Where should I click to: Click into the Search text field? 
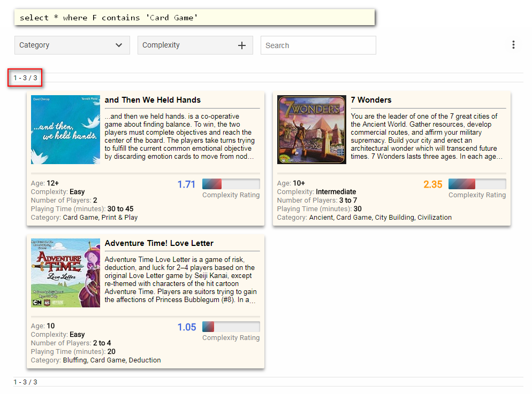tap(318, 45)
